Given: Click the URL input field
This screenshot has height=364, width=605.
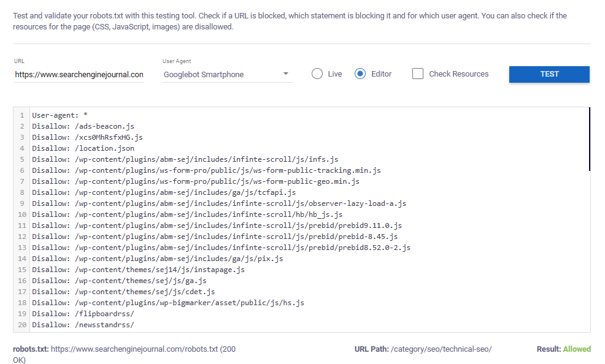Looking at the screenshot, I should click(79, 74).
